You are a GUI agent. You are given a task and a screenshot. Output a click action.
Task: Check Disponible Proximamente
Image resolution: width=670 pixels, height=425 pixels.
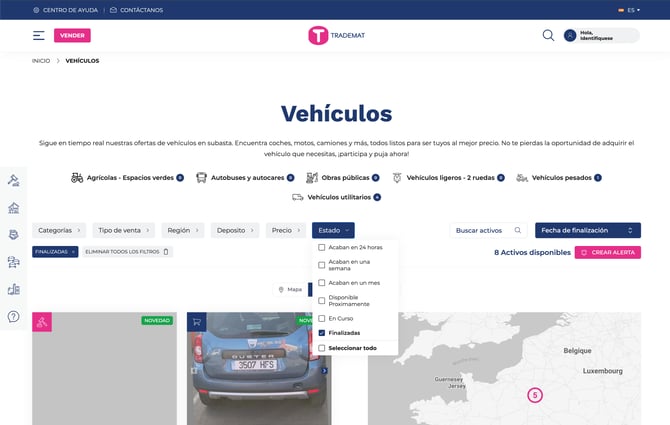pyautogui.click(x=322, y=301)
